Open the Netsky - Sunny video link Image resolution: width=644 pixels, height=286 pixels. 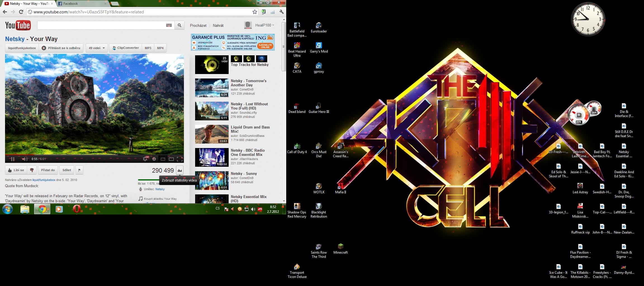244,173
